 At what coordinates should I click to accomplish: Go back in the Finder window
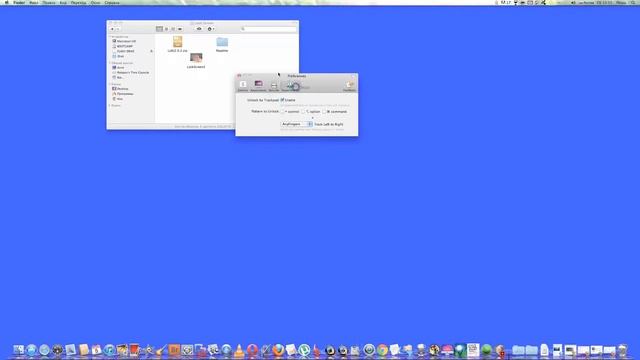112,29
